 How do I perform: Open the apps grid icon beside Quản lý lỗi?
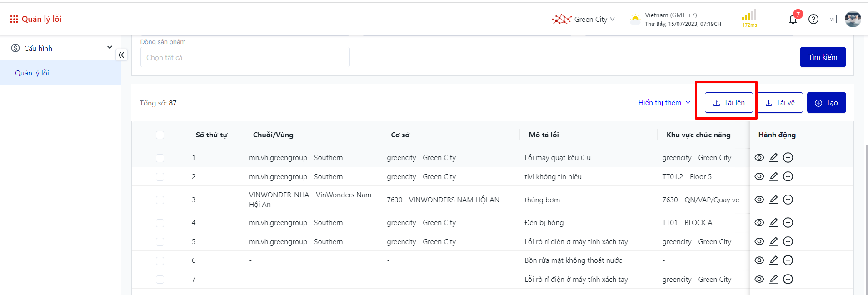pyautogui.click(x=14, y=19)
